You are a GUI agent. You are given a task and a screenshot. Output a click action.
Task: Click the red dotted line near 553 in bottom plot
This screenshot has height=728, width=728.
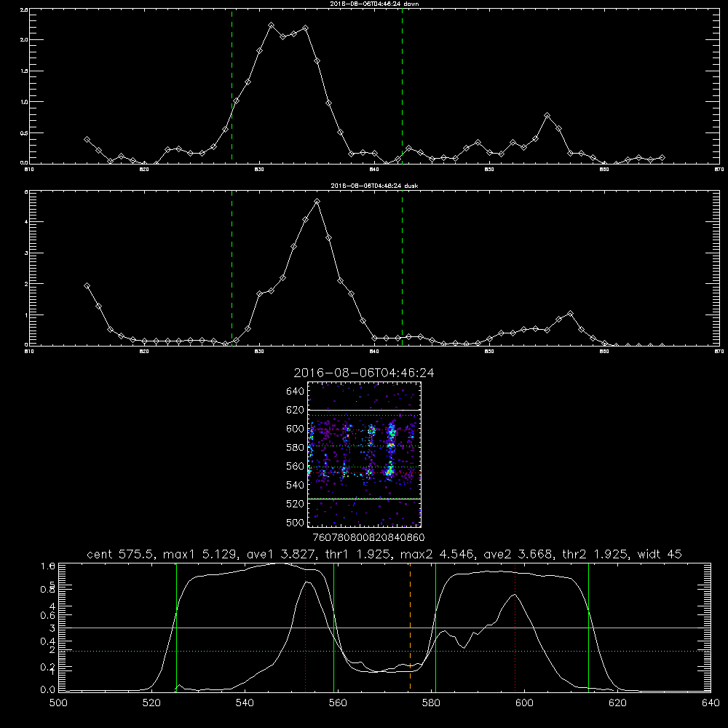[305, 627]
